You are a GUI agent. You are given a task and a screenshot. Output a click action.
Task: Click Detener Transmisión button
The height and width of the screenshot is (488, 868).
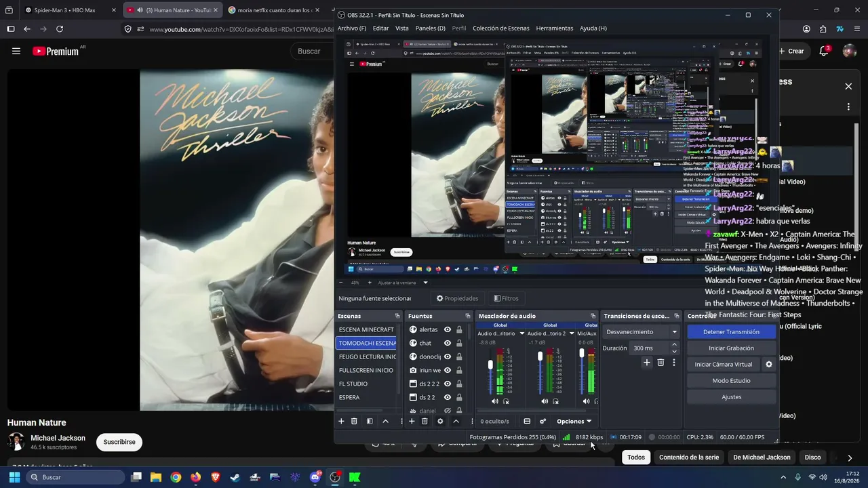click(731, 331)
